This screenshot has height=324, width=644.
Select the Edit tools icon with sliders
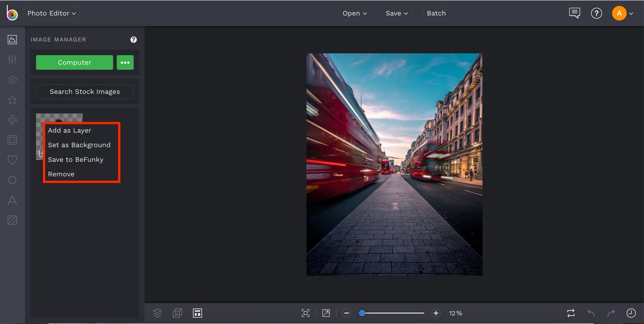coord(12,59)
